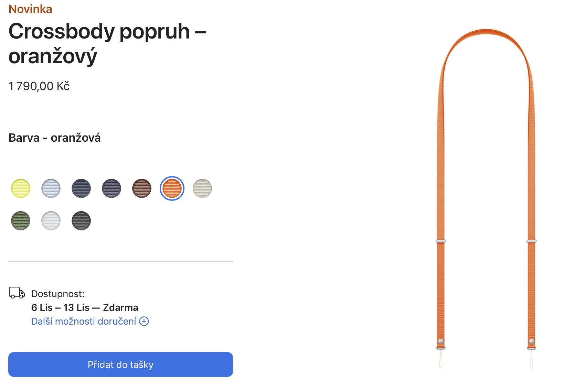Choose the black strap color swatch
Image resolution: width=583 pixels, height=392 pixels.
click(81, 221)
